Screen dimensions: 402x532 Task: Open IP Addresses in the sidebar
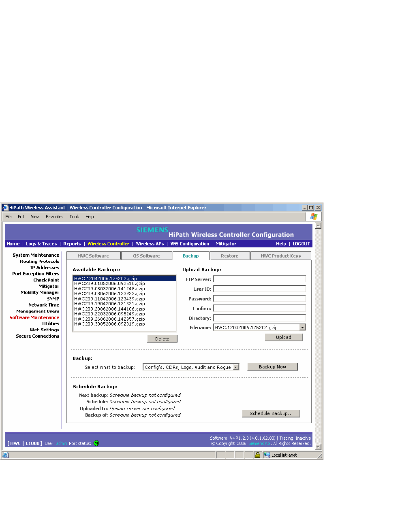click(45, 268)
